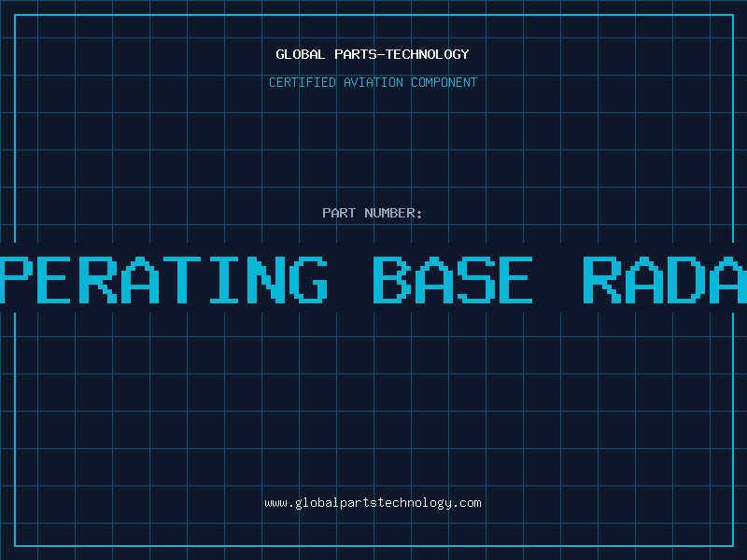
Task: Click the RADA text in the banner
Action: 665,279
